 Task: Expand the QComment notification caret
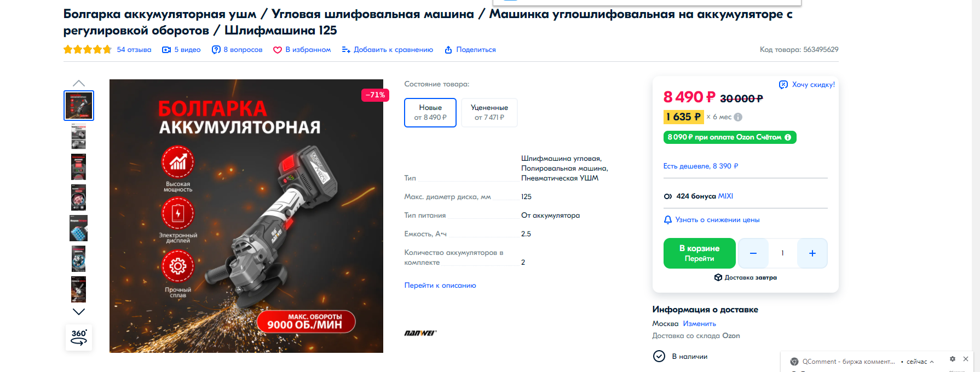tap(932, 362)
